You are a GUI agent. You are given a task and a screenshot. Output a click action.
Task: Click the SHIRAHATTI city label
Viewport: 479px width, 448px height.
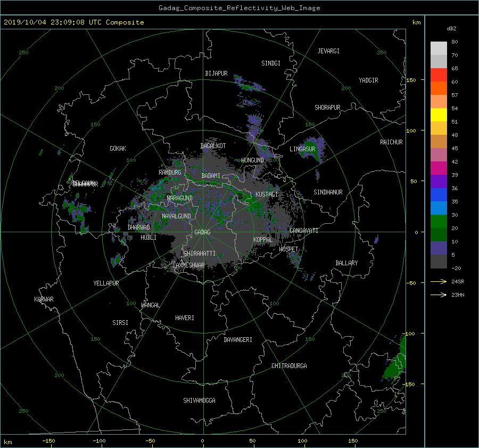(200, 254)
